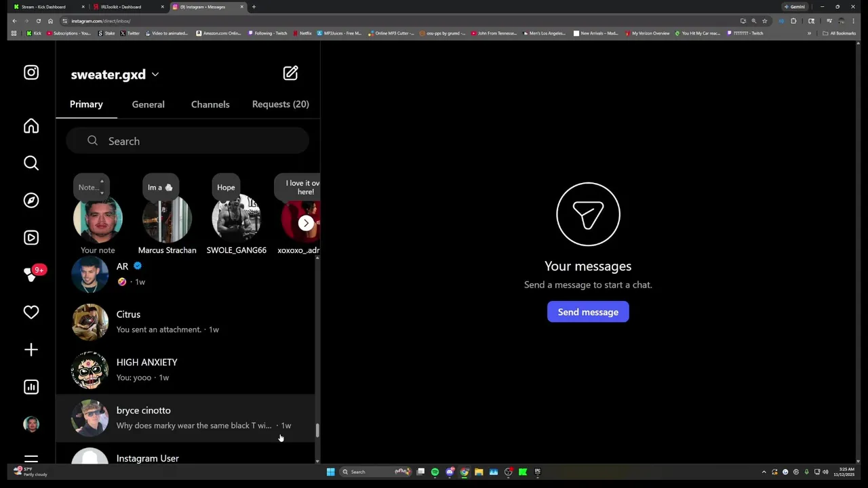
Task: Open profile avatar in left sidebar
Action: (31, 424)
